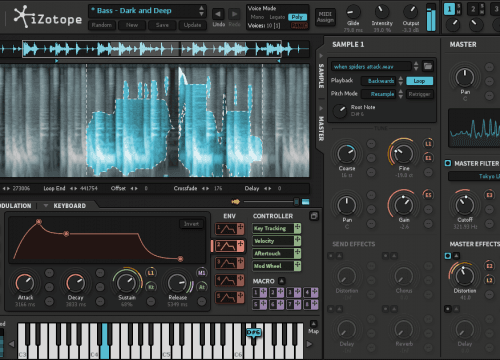Pop out the modulation panel window icon

coord(314,216)
